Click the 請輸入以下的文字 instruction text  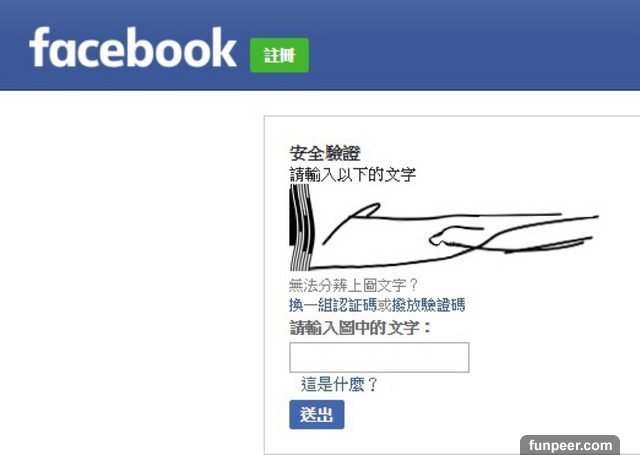pos(353,175)
